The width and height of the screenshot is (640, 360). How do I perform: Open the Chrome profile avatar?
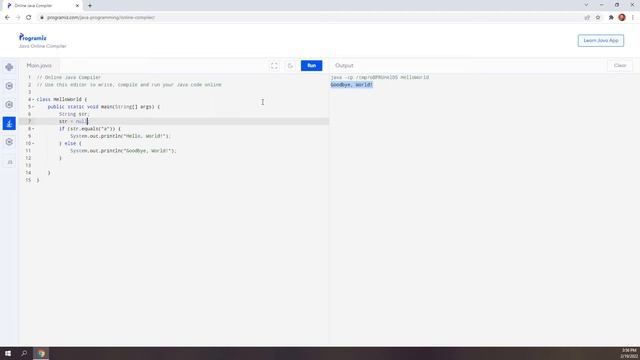(x=622, y=18)
